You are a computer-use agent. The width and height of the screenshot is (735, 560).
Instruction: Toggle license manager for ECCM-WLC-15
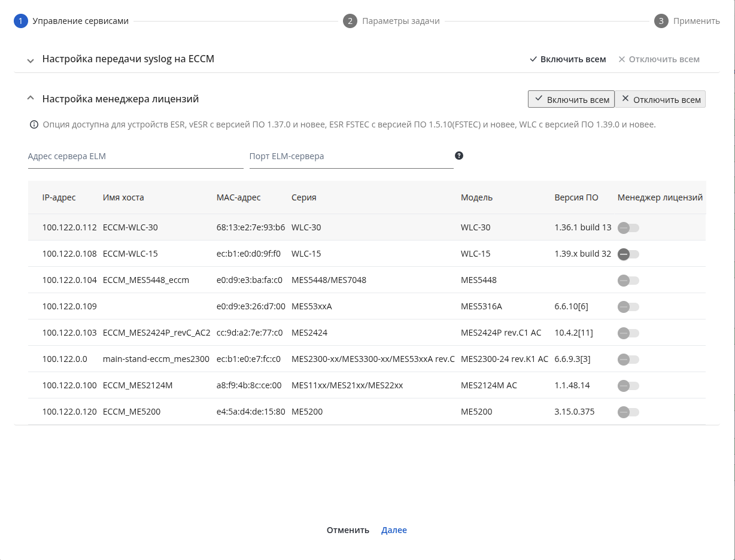[x=628, y=254]
